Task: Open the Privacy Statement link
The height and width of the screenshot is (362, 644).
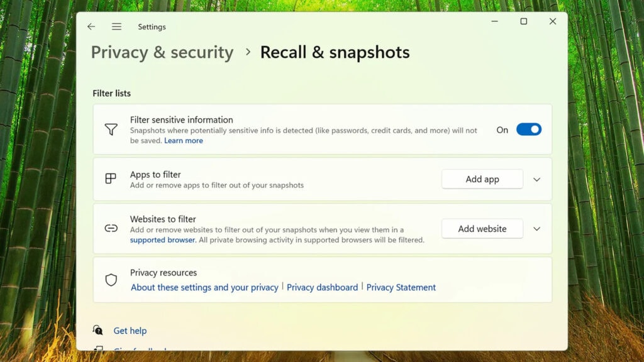Action: tap(401, 287)
